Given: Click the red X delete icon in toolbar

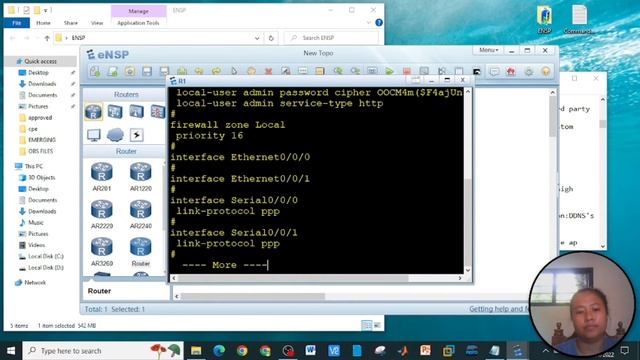Looking at the screenshot, I should pyautogui.click(x=268, y=71).
